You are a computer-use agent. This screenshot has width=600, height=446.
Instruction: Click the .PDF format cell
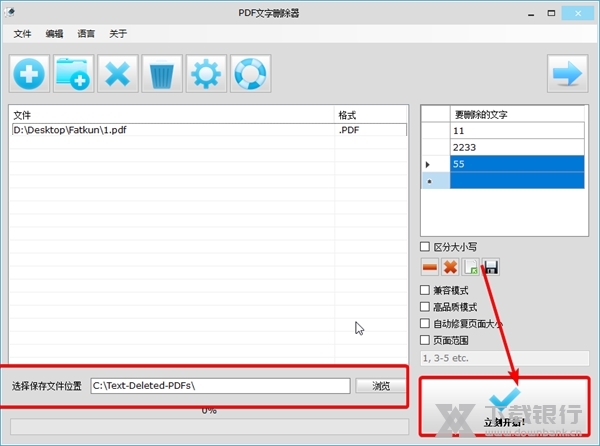coord(370,130)
